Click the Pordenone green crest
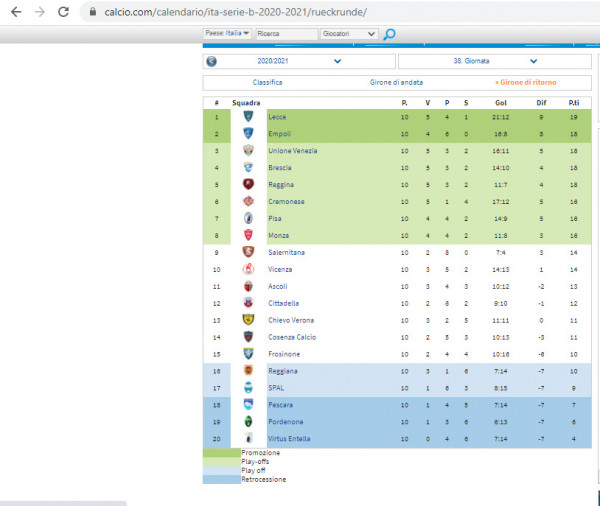600x506 pixels. click(248, 421)
